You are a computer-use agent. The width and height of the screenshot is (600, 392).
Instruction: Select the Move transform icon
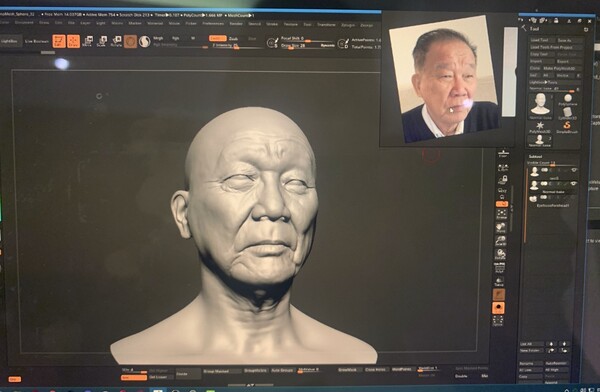[x=88, y=41]
